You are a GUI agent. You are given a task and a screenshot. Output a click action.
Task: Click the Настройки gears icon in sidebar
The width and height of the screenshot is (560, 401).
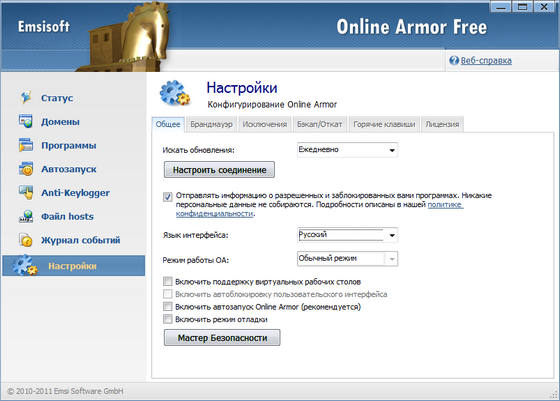tap(25, 265)
